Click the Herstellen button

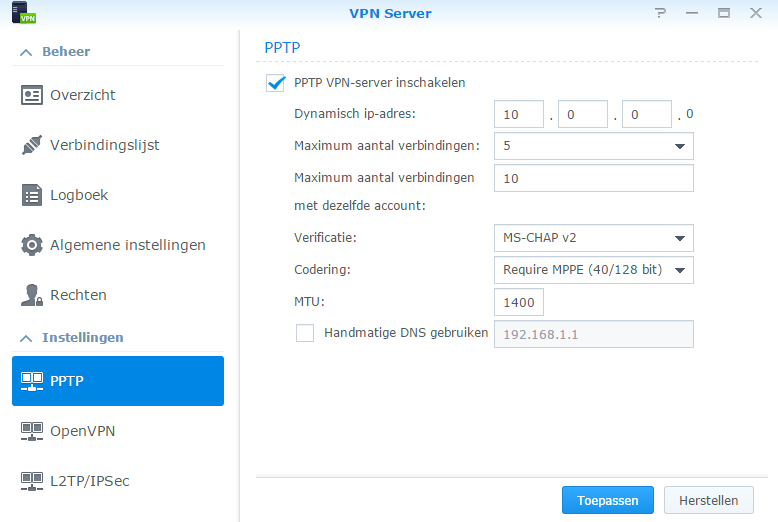709,500
